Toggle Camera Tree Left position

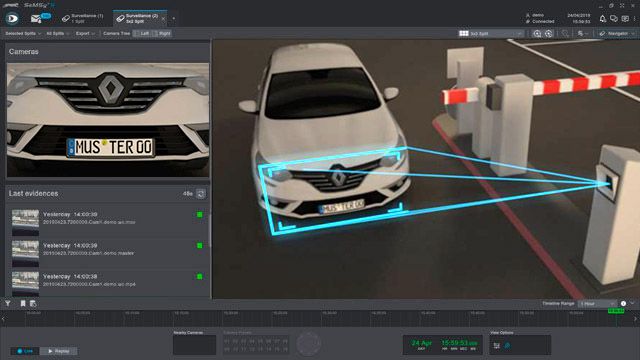[142, 33]
